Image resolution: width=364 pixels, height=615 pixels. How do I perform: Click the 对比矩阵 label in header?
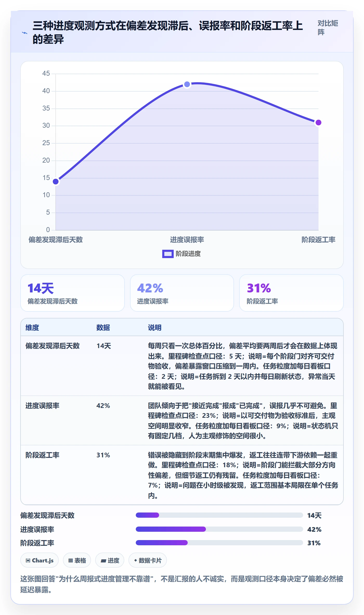(328, 28)
